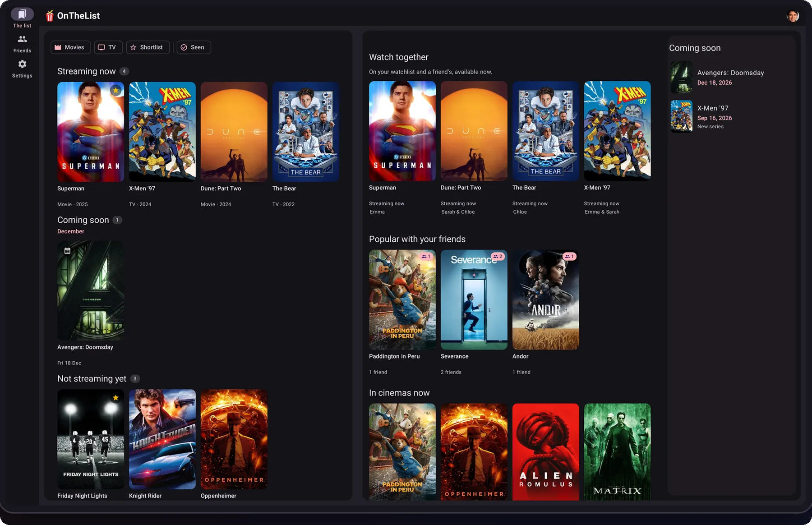Viewport: 812px width, 525px height.
Task: Open Superman in Watch together
Action: 402,131
